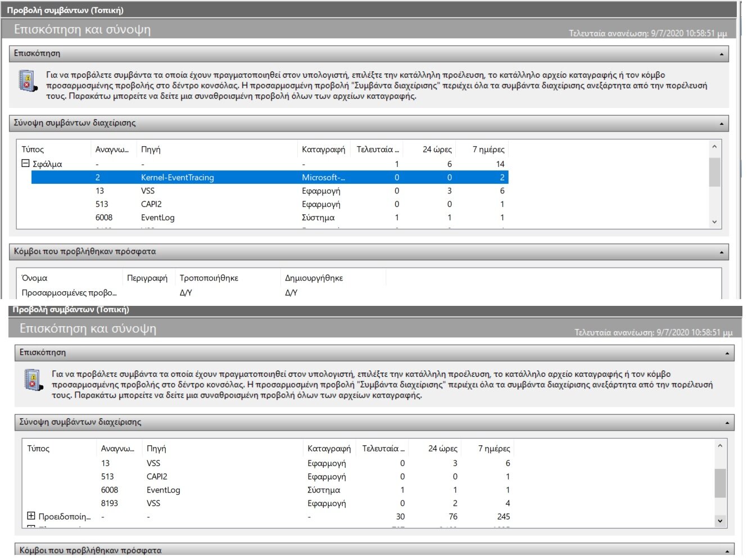Click the scrollbar thumb of the upper window's summary list
Image resolution: width=752 pixels, height=560 pixels.
(x=714, y=172)
